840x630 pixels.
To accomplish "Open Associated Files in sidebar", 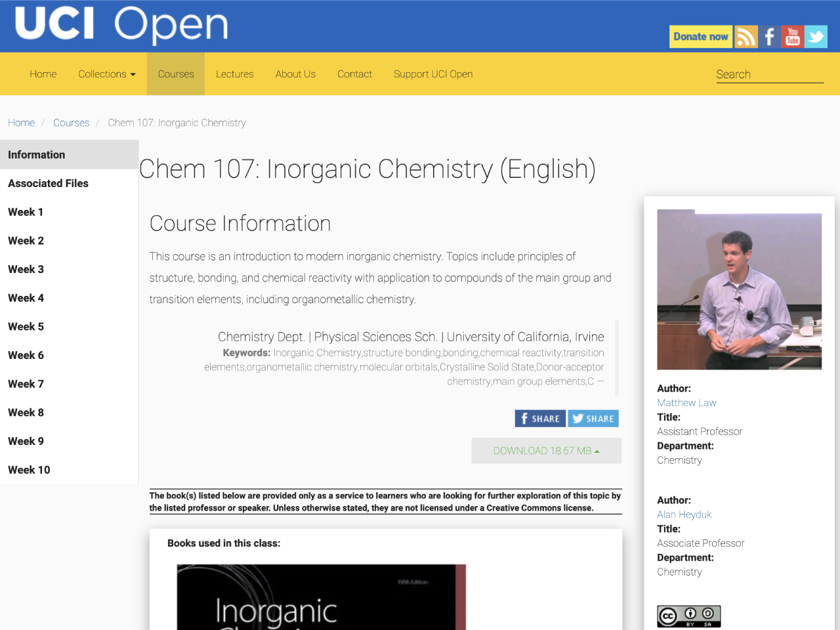I will point(69,184).
